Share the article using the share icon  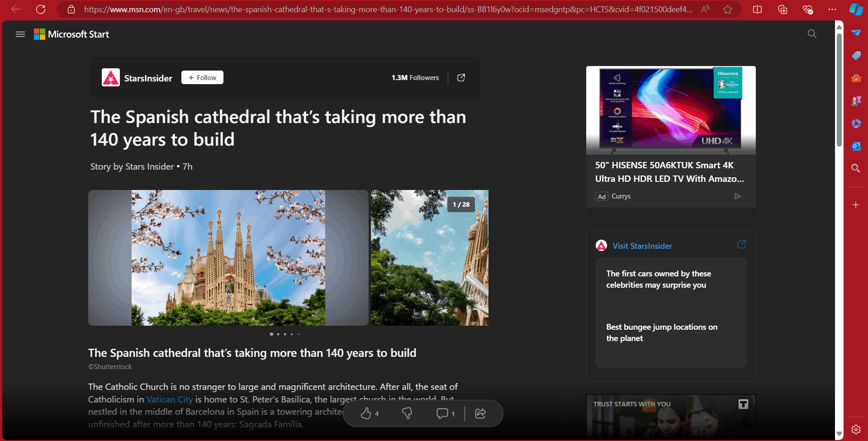coord(480,413)
